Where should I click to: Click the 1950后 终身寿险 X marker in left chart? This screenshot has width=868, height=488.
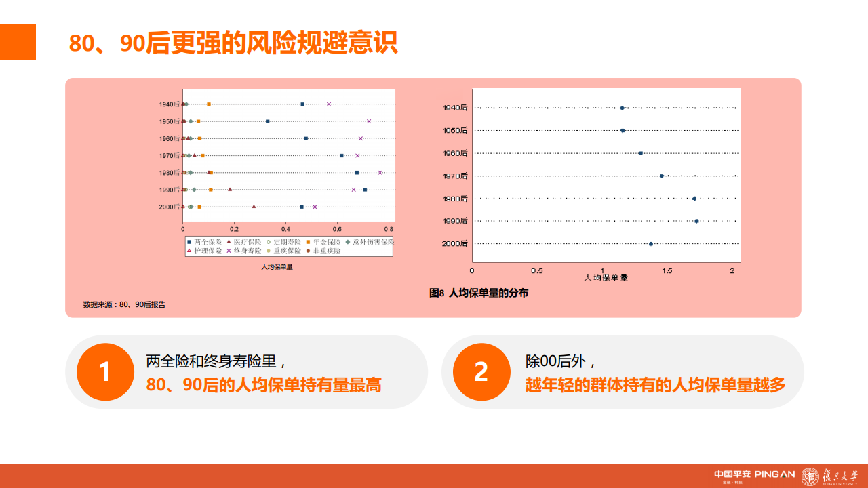pyautogui.click(x=369, y=121)
